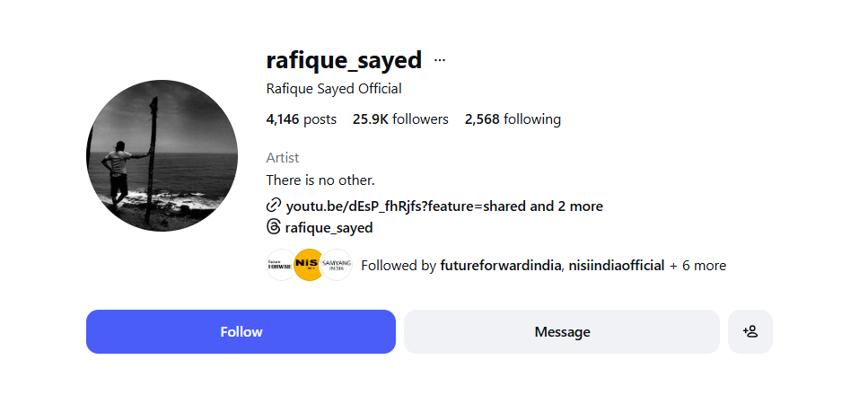Click the suggested accounts person-plus icon
The image size is (868, 395).
[750, 331]
